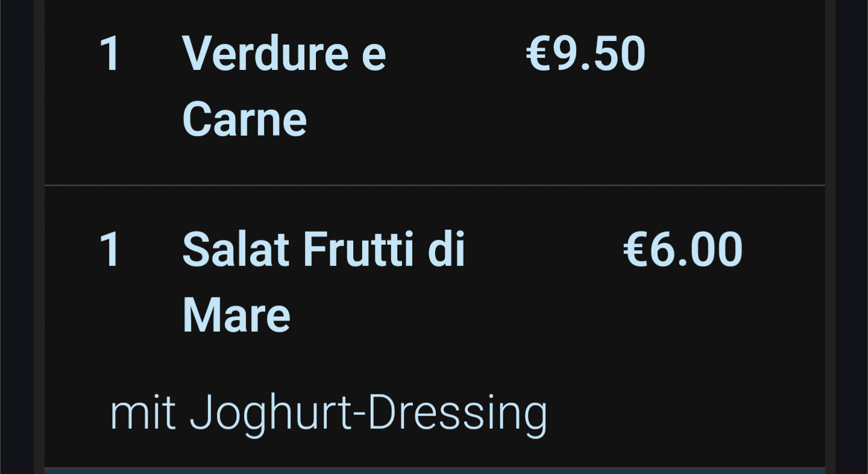Click the quantity 1 beside Salat Frutti di Mare

pyautogui.click(x=110, y=250)
